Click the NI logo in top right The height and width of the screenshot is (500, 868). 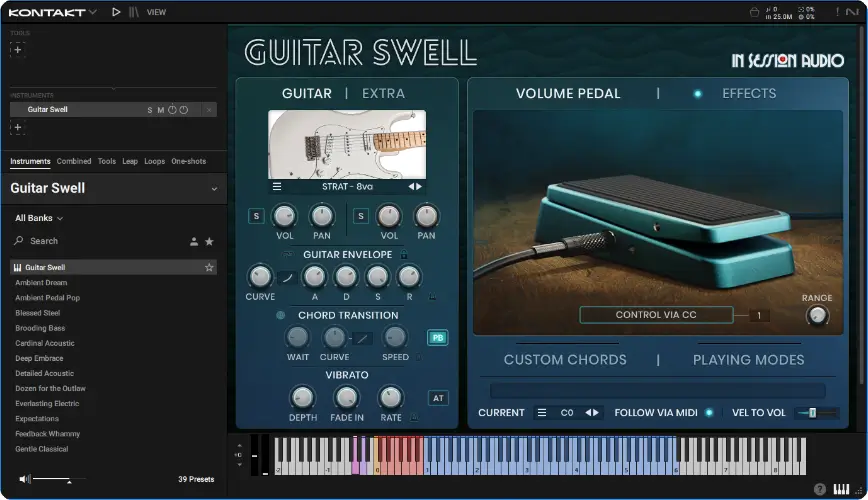pyautogui.click(x=851, y=12)
